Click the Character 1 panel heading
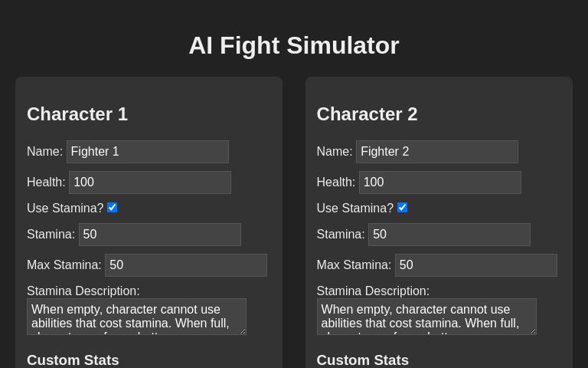588x368 pixels. coord(77,114)
